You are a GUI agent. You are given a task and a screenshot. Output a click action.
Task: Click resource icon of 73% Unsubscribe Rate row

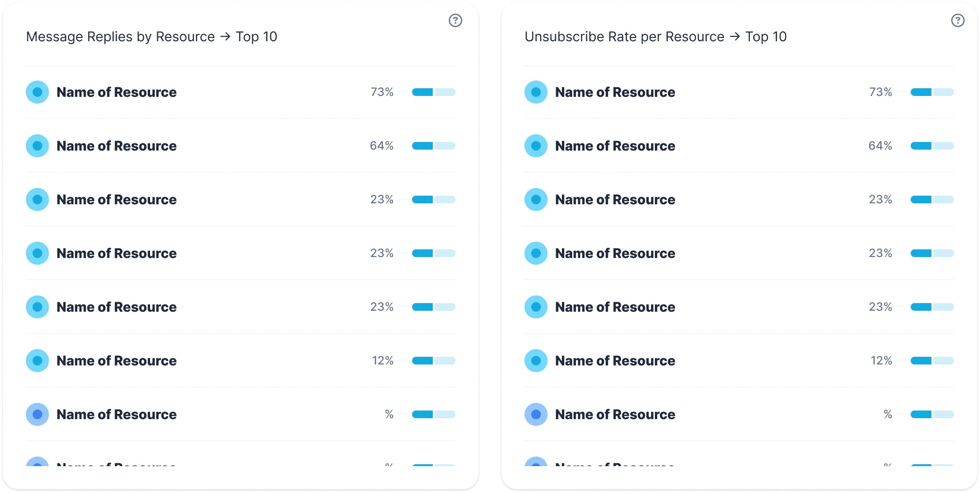pyautogui.click(x=536, y=92)
